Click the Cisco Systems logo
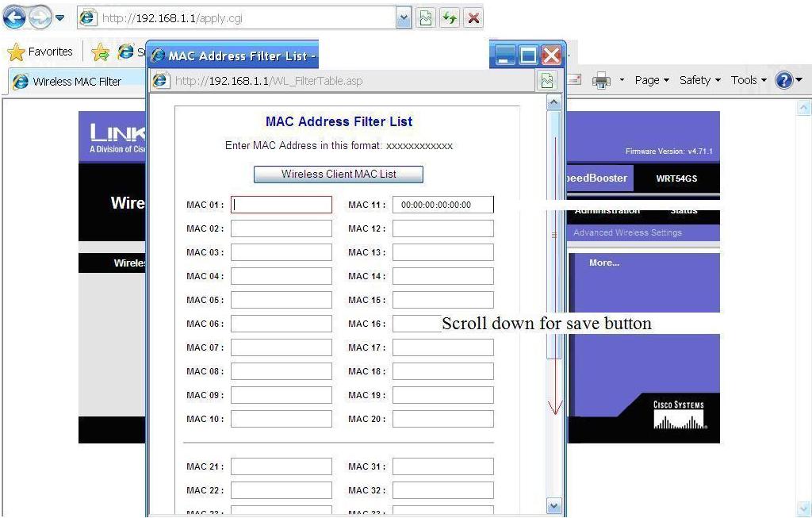The height and width of the screenshot is (518, 812). [x=679, y=414]
